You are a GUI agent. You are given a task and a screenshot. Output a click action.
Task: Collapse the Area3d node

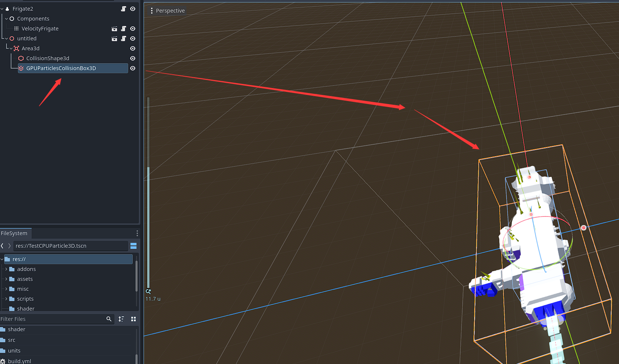[11, 48]
